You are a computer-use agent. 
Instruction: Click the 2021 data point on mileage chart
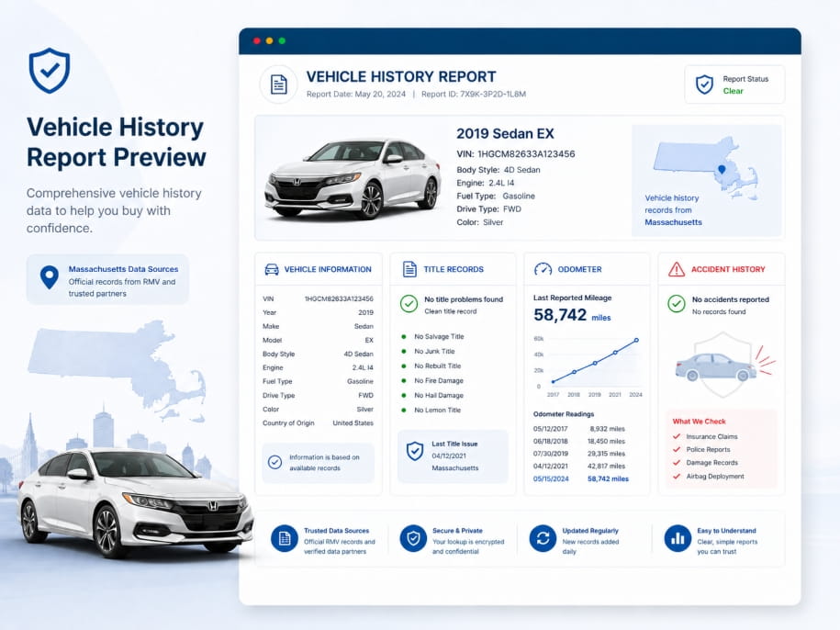pos(615,353)
